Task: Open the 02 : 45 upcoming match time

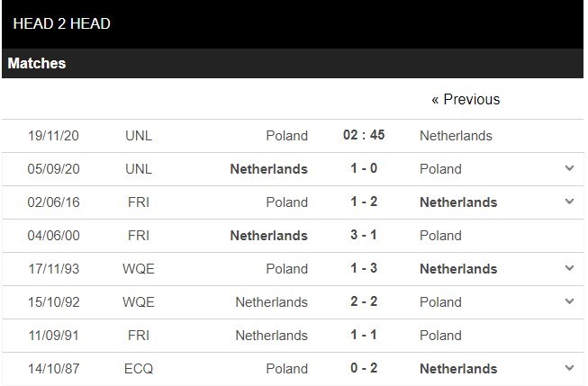Action: point(364,136)
